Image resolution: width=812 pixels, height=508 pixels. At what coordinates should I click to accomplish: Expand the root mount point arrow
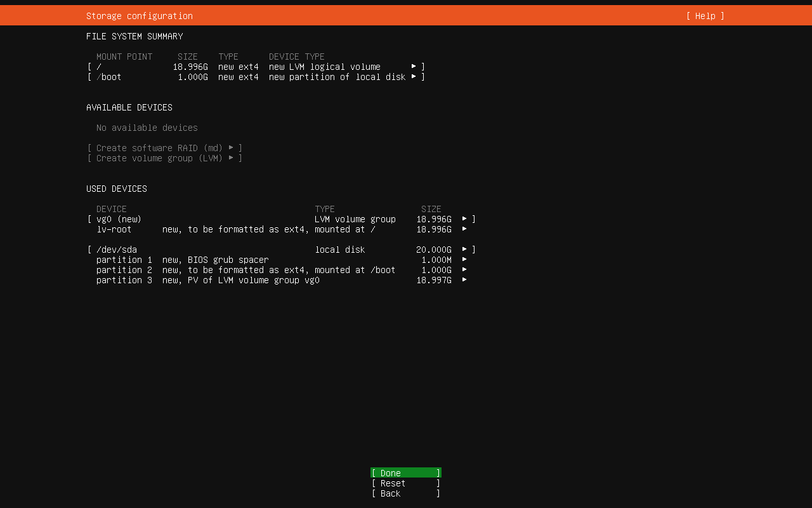click(x=414, y=66)
